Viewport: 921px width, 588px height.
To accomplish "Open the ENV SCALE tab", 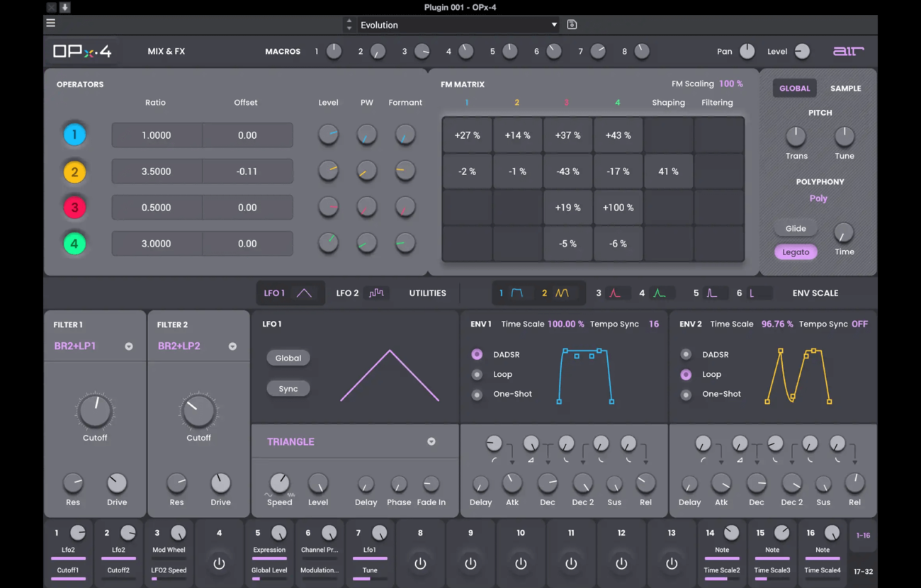I will pos(815,293).
